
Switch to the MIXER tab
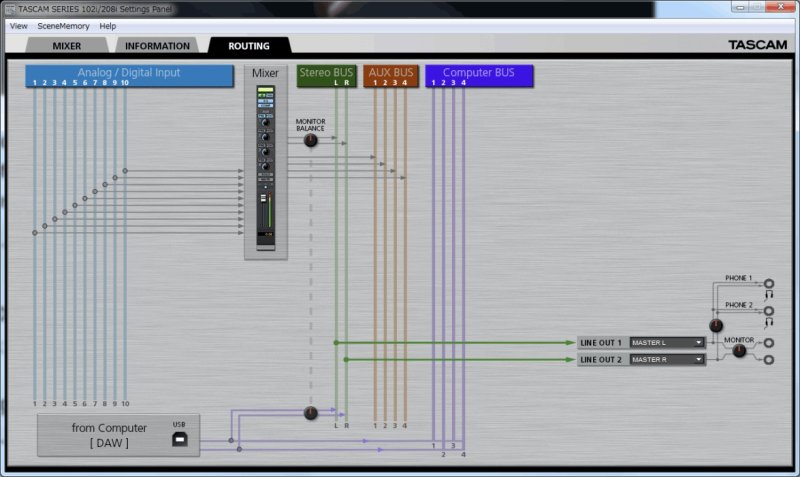pos(67,46)
